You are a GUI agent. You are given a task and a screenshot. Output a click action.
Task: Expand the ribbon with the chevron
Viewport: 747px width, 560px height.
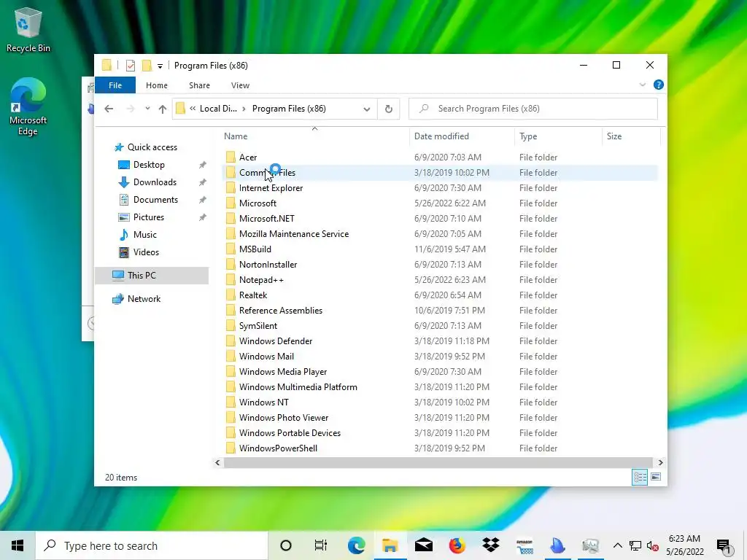pyautogui.click(x=642, y=85)
